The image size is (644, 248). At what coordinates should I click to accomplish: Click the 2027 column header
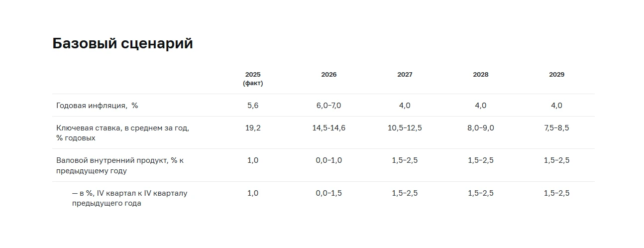click(x=405, y=75)
